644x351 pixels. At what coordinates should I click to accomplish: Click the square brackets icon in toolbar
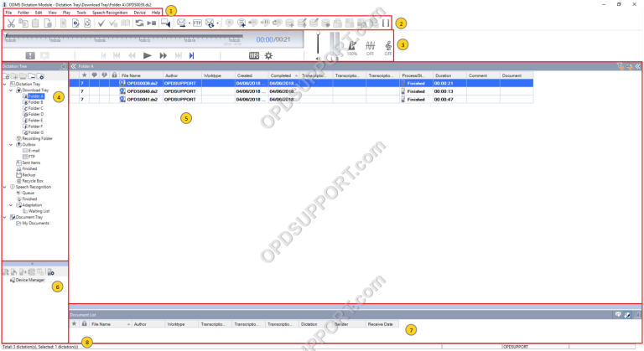click(386, 23)
